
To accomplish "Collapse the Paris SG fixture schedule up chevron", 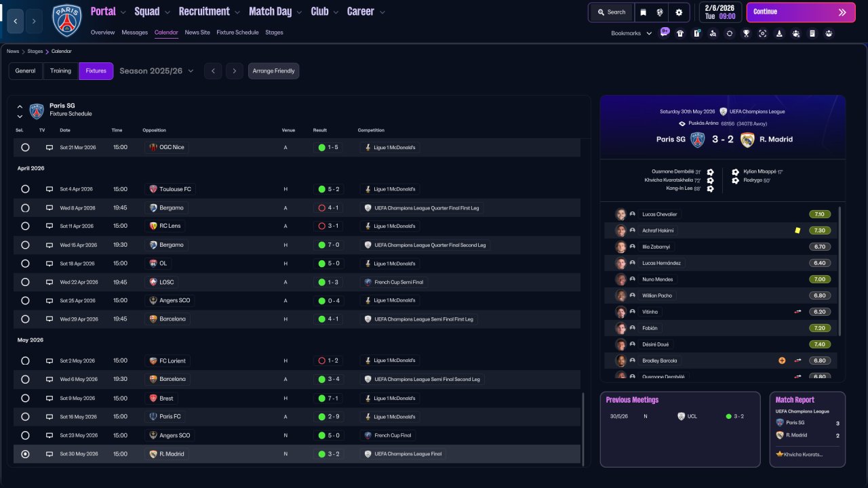I will (x=20, y=106).
